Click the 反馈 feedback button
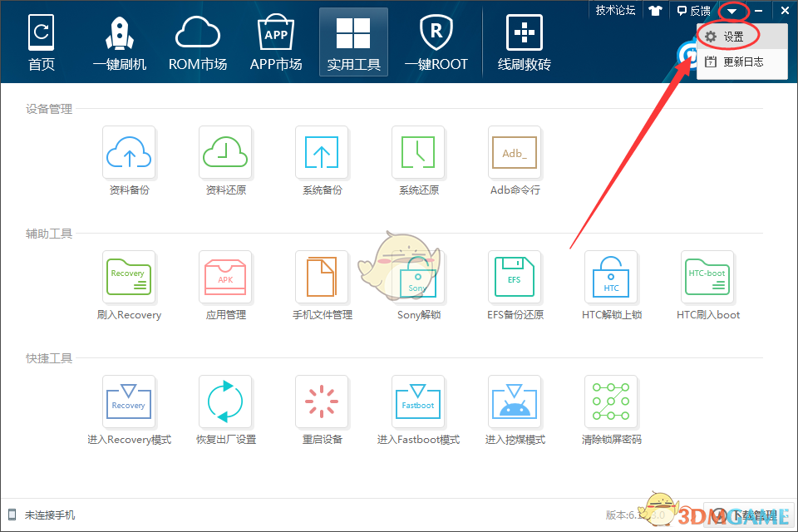 (693, 11)
